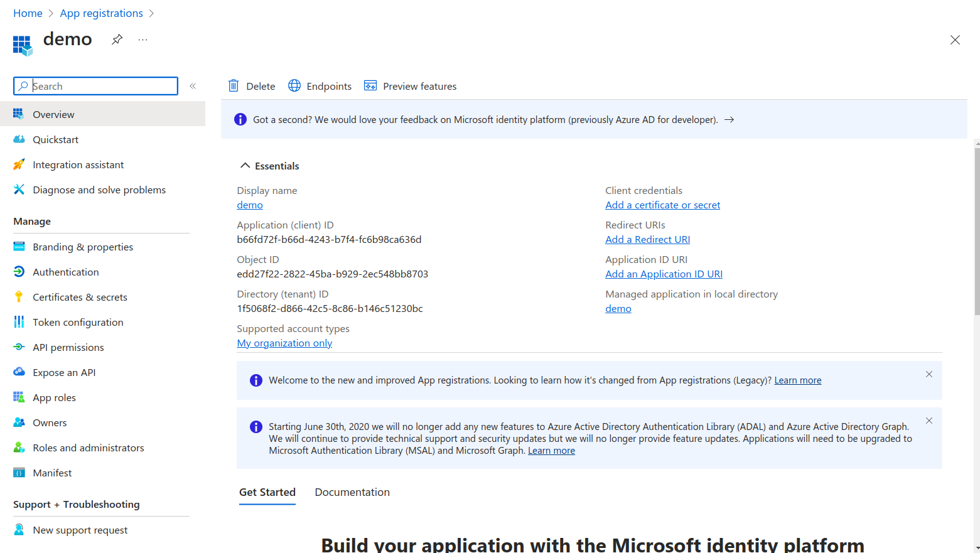Image resolution: width=980 pixels, height=553 pixels.
Task: Click the Delete button
Action: tap(252, 86)
